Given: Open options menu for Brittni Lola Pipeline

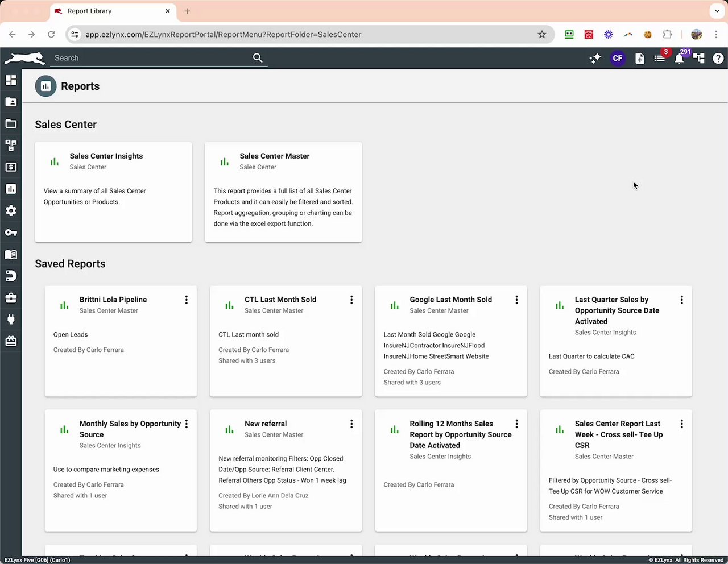Looking at the screenshot, I should (x=186, y=300).
